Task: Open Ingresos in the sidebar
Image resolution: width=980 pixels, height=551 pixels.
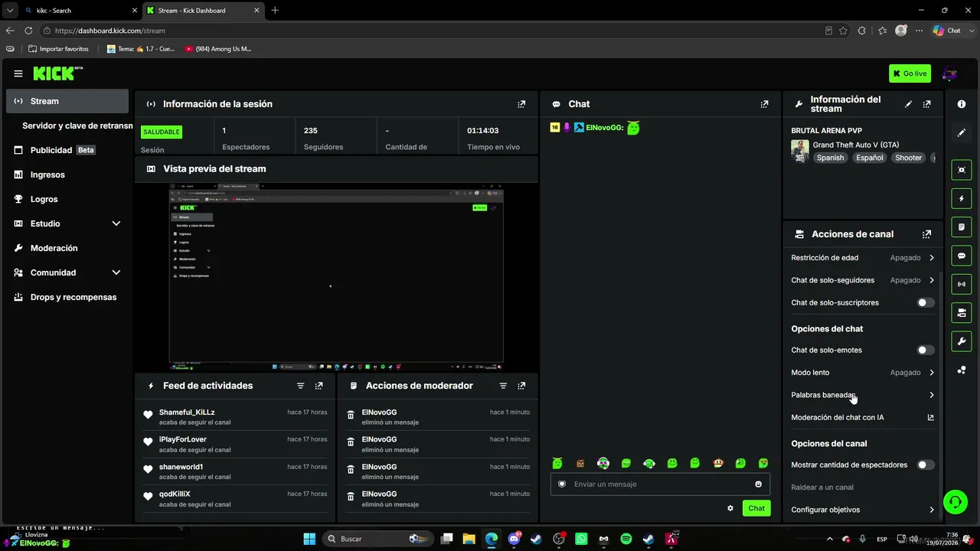Action: (x=67, y=174)
